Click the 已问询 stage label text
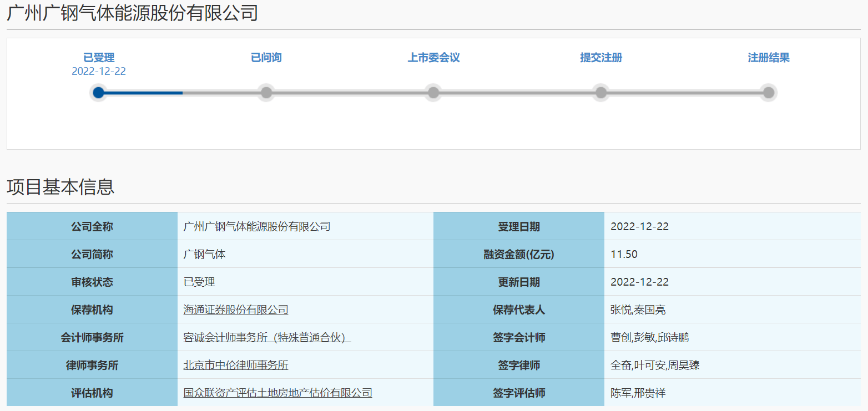868x411 pixels. point(266,57)
